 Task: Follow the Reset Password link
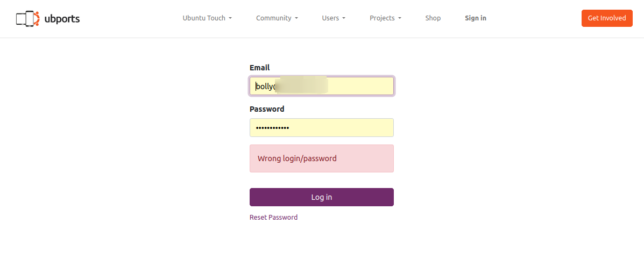273,218
